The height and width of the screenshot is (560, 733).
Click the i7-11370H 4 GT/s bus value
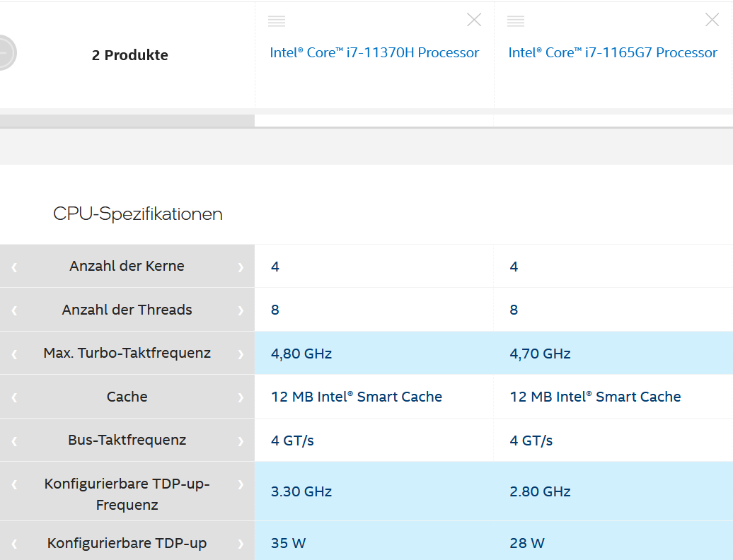(293, 441)
